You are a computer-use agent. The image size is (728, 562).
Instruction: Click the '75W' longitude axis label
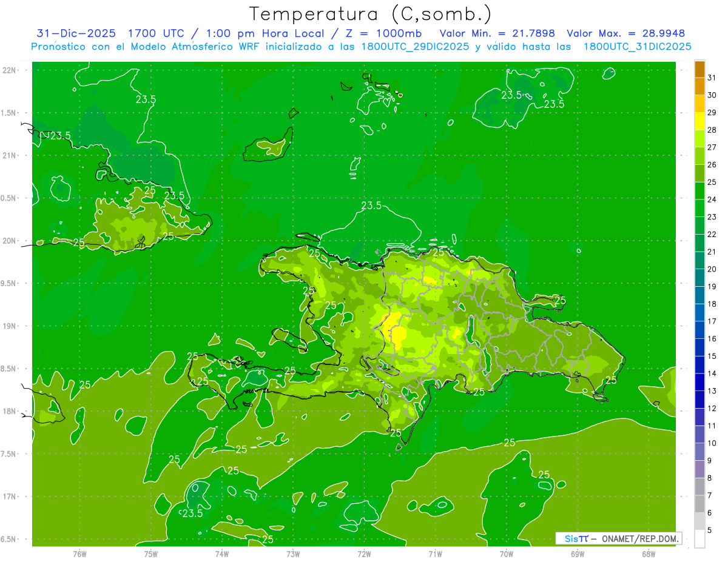[150, 554]
